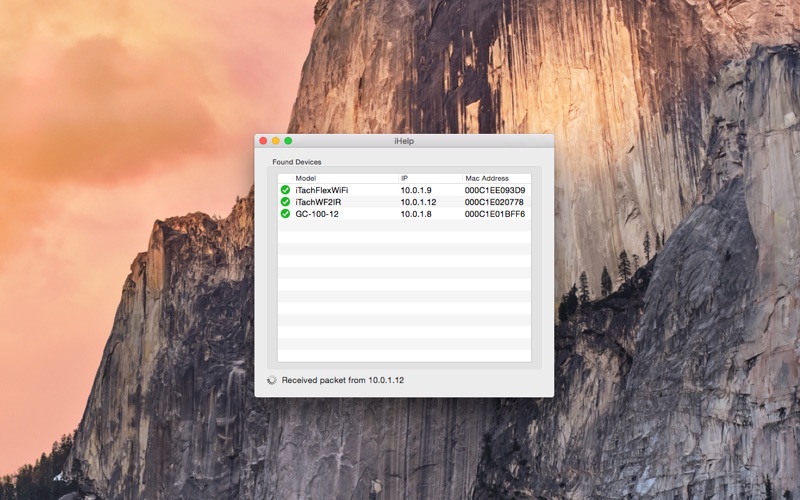
Task: Click the iHelp window title
Action: click(404, 141)
